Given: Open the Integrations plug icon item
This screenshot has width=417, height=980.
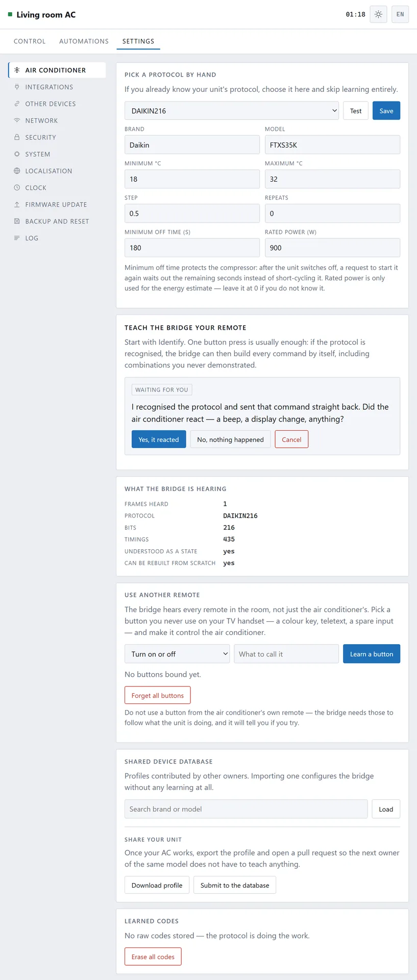Looking at the screenshot, I should (17, 87).
